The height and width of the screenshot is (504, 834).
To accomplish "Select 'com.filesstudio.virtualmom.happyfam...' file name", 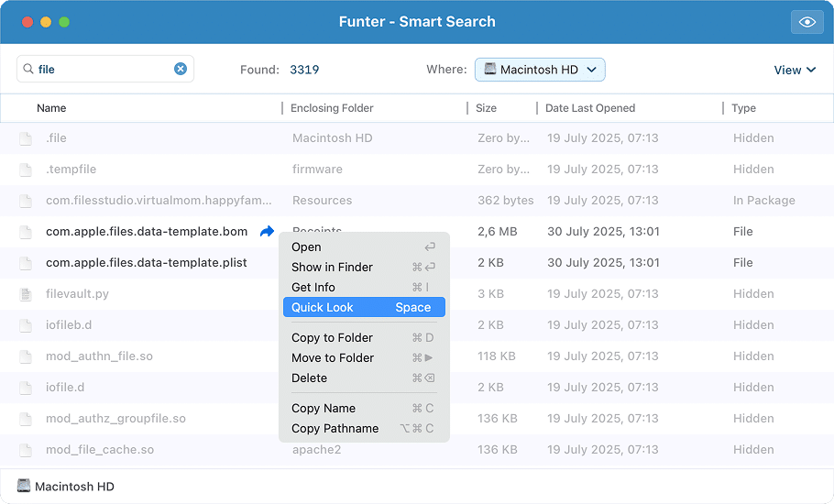I will [x=159, y=200].
